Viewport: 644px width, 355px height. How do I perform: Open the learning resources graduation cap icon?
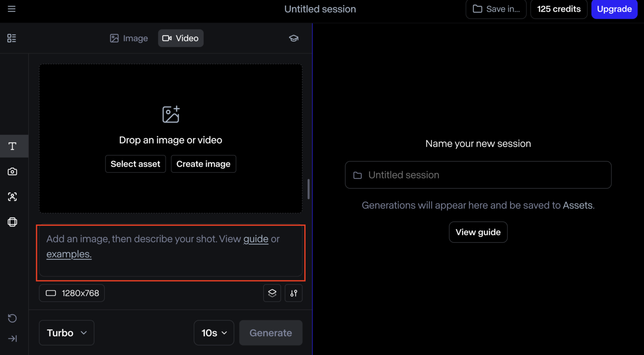(293, 38)
